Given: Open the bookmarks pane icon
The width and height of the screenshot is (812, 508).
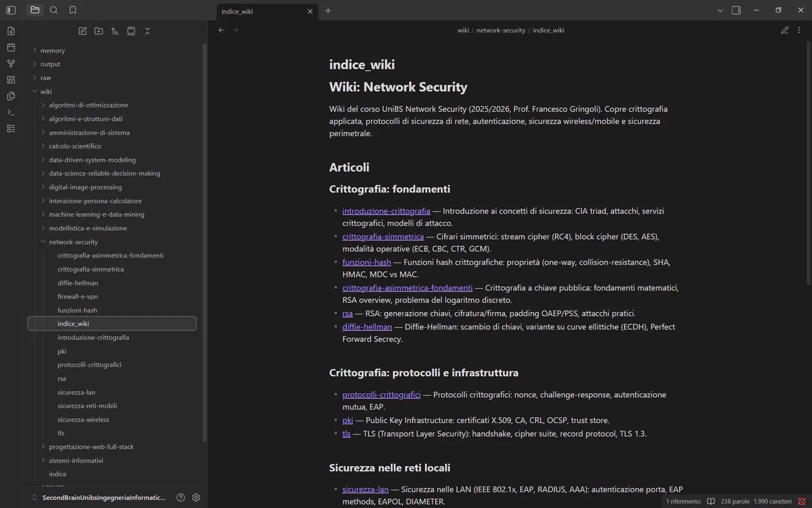Looking at the screenshot, I should pos(72,10).
